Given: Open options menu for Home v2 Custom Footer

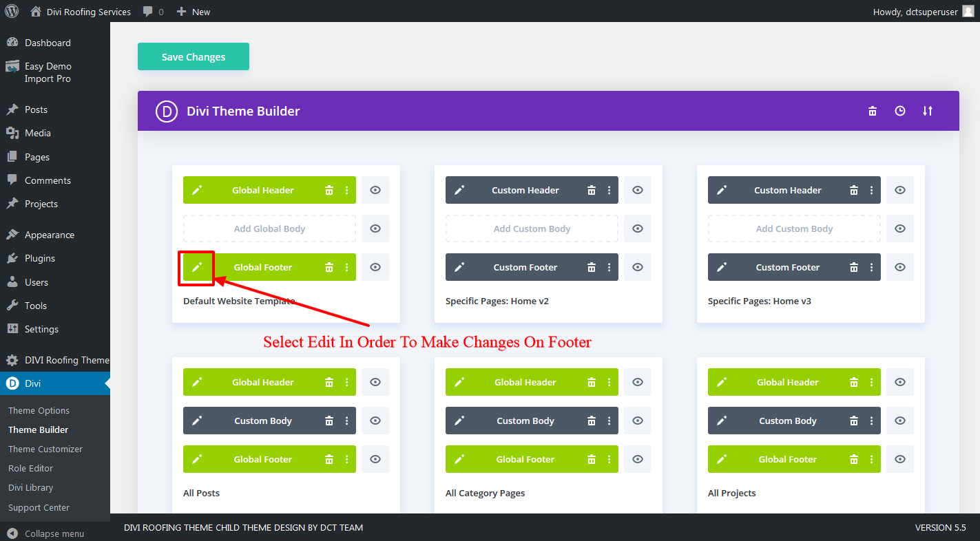Looking at the screenshot, I should pyautogui.click(x=609, y=267).
